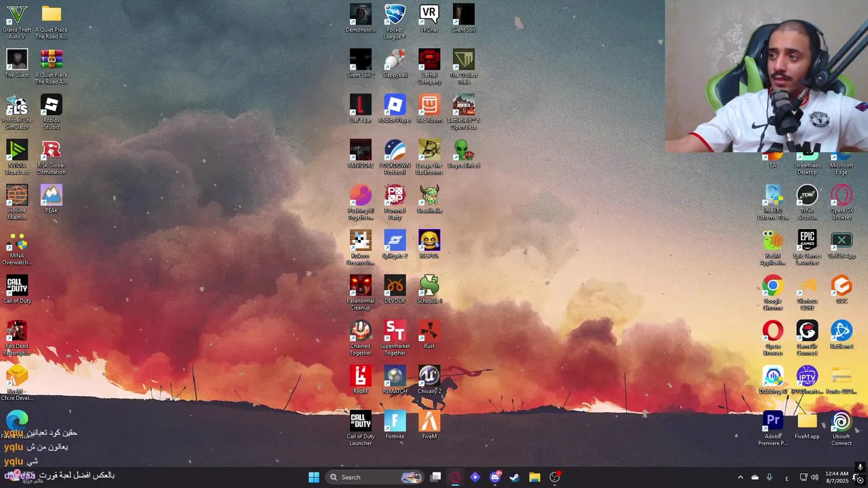Launch the Schedule I icon
This screenshot has height=488, width=868.
(x=429, y=290)
